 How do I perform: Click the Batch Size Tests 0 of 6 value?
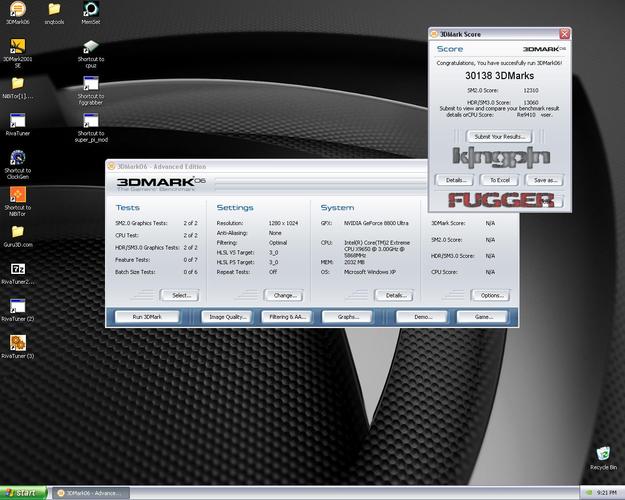coord(190,272)
